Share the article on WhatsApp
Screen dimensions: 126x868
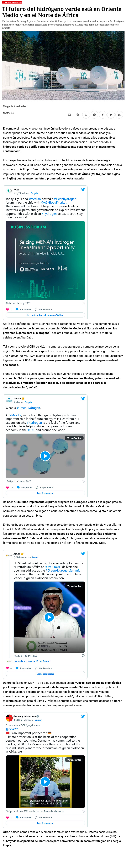[86, 114]
